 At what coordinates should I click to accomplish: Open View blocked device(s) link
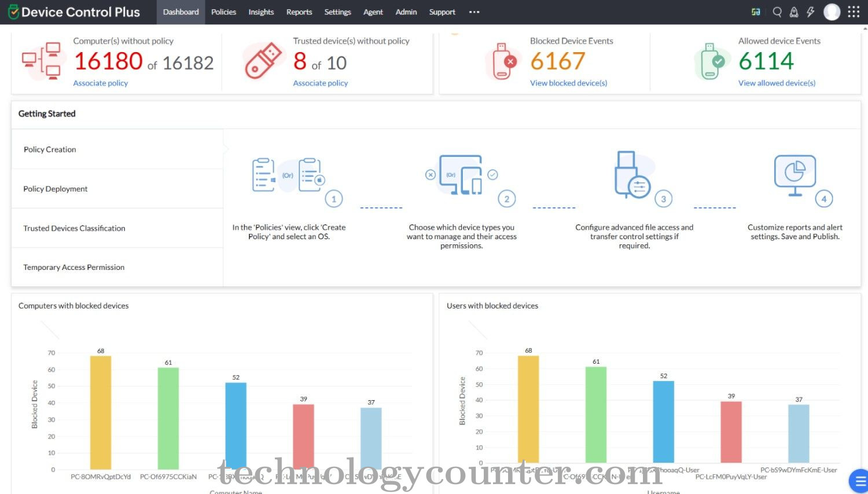pyautogui.click(x=569, y=83)
